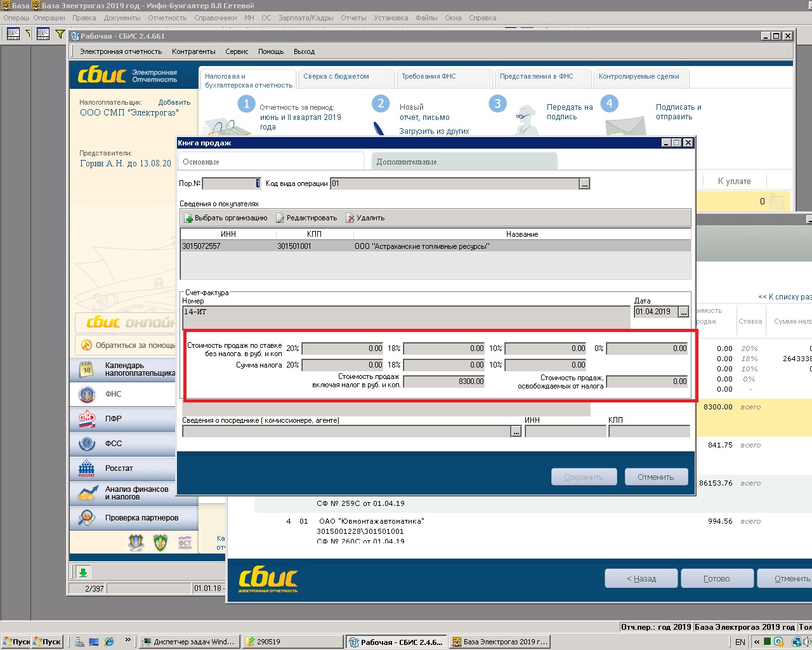Click step 1 circle Отчетность за период
This screenshot has width=812, height=650.
point(247,104)
